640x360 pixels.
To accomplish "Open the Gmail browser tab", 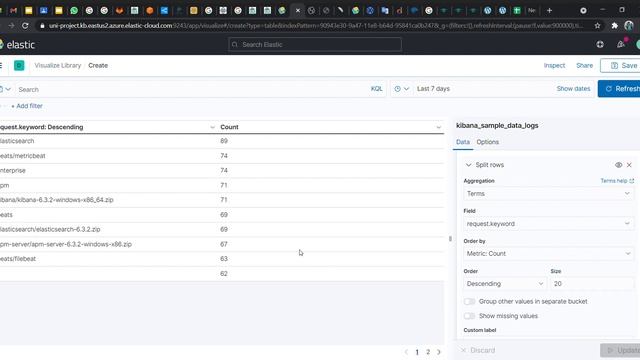I will [13, 10].
